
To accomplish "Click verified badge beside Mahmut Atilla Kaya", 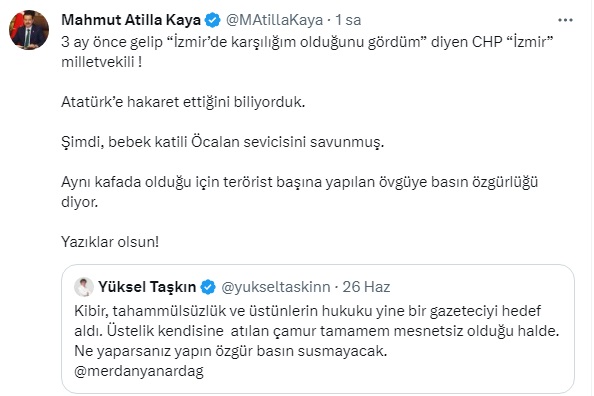I will click(213, 20).
